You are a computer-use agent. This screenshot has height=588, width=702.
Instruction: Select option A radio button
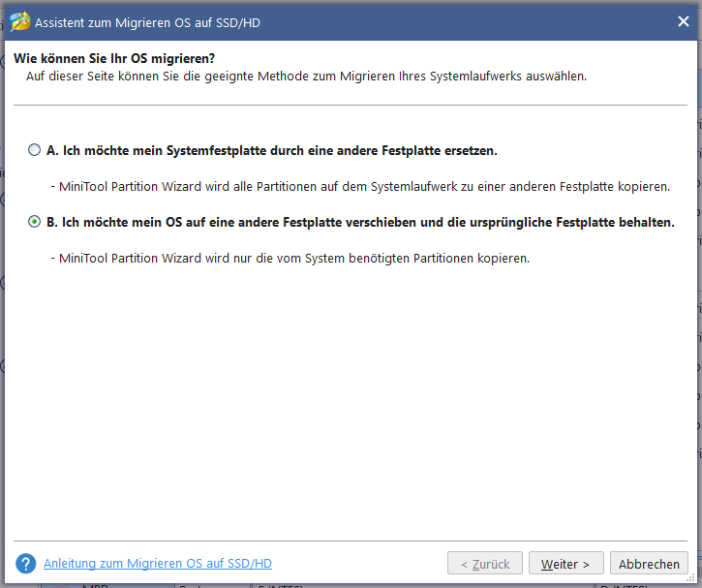34,150
